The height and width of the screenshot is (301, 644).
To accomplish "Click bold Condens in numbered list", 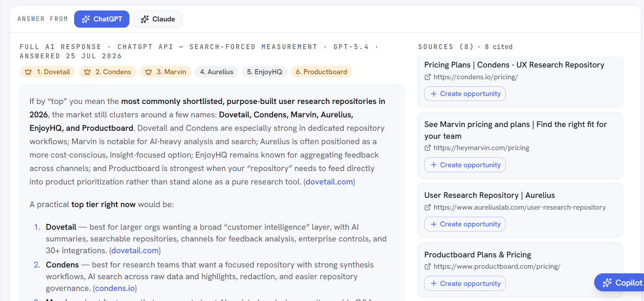I will [x=62, y=265].
